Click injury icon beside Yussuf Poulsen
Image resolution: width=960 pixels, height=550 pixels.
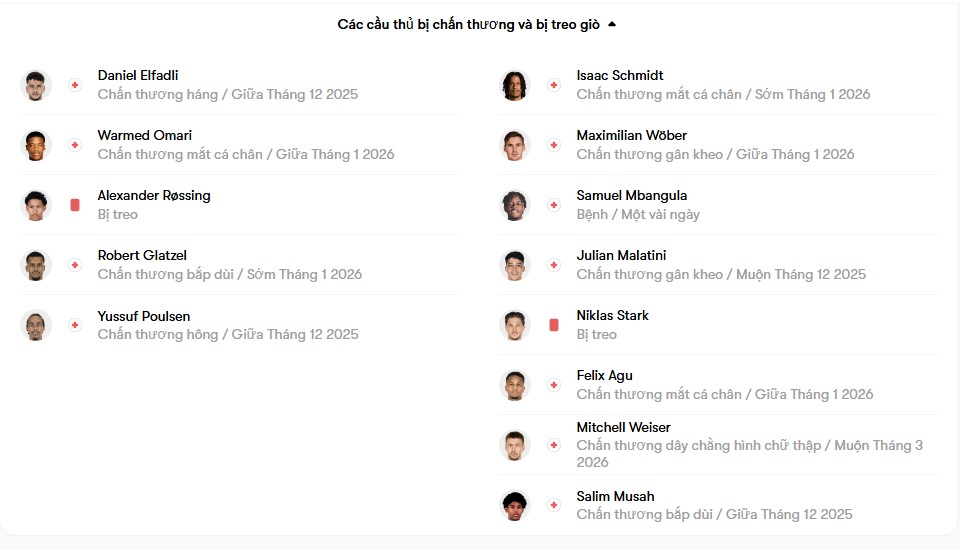[74, 325]
